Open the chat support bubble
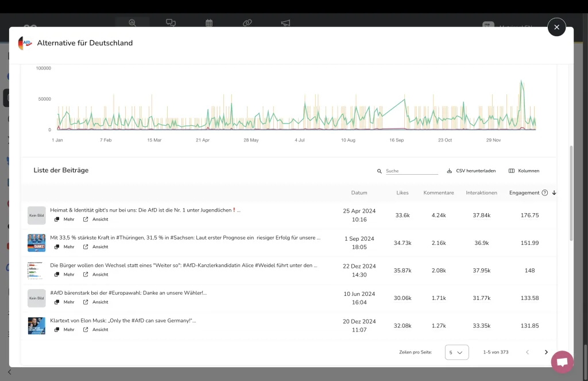588x381 pixels. 562,362
